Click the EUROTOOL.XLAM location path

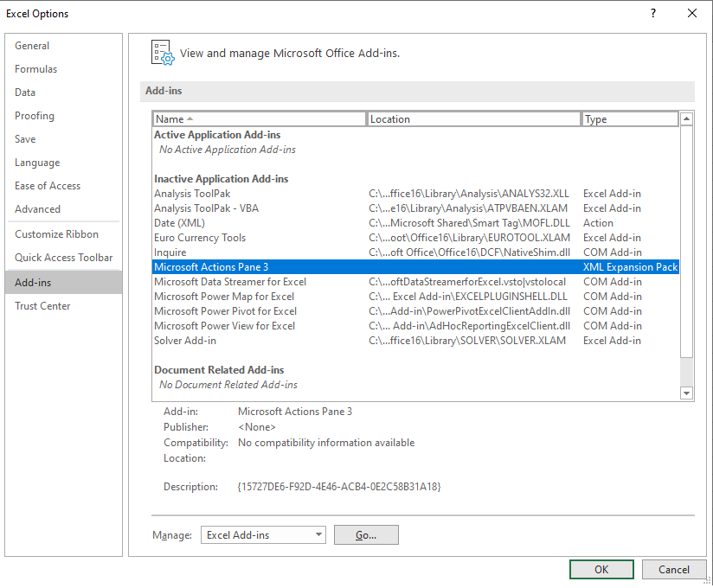pyautogui.click(x=469, y=238)
